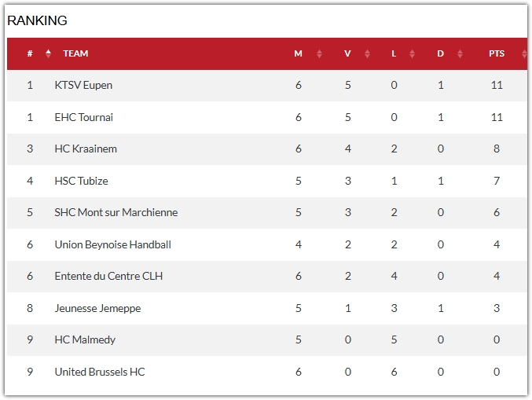Open EHC Tournai team entry
Viewport: 532px width, 400px height.
(84, 117)
